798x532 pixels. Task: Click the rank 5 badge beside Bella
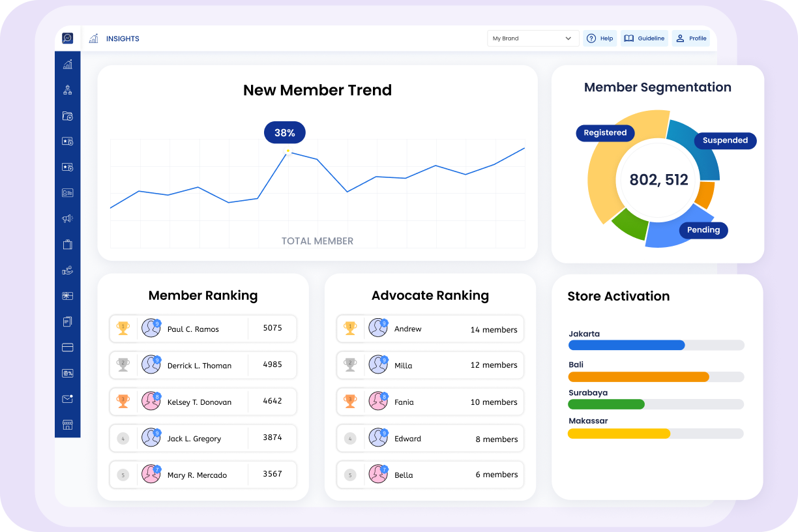pyautogui.click(x=350, y=475)
